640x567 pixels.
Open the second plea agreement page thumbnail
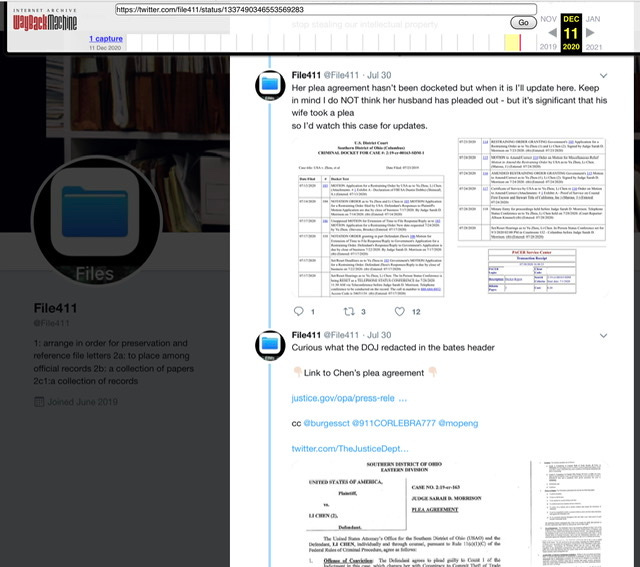point(571,514)
